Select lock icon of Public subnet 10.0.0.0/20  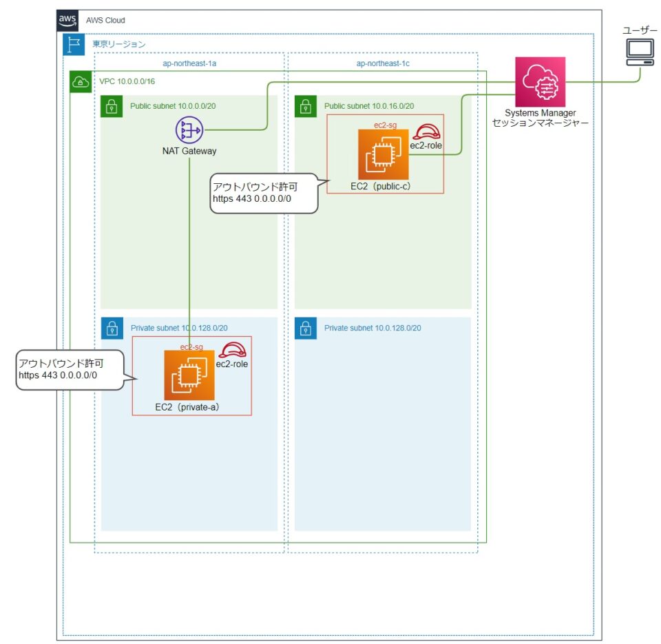pyautogui.click(x=112, y=107)
